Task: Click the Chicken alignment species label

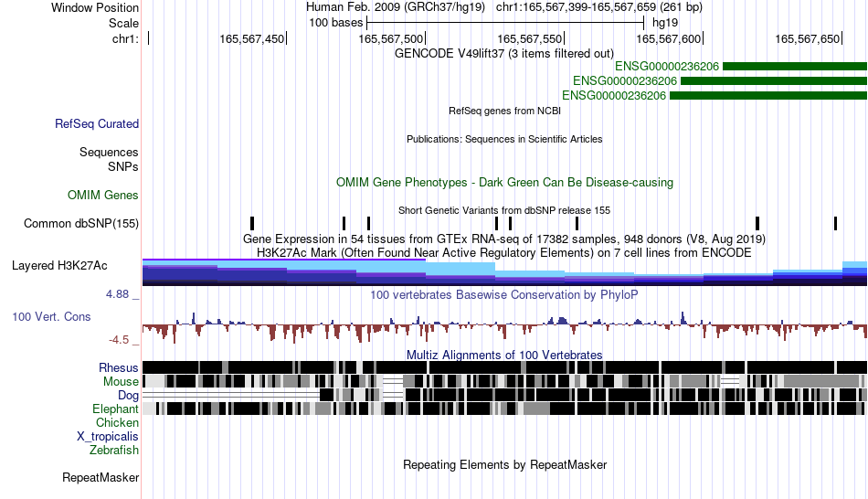Action: (117, 422)
